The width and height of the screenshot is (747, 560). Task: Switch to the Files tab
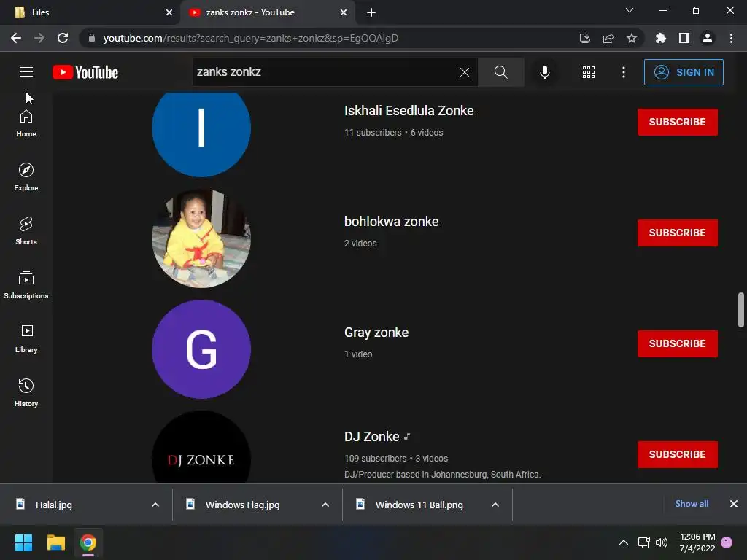coord(90,12)
